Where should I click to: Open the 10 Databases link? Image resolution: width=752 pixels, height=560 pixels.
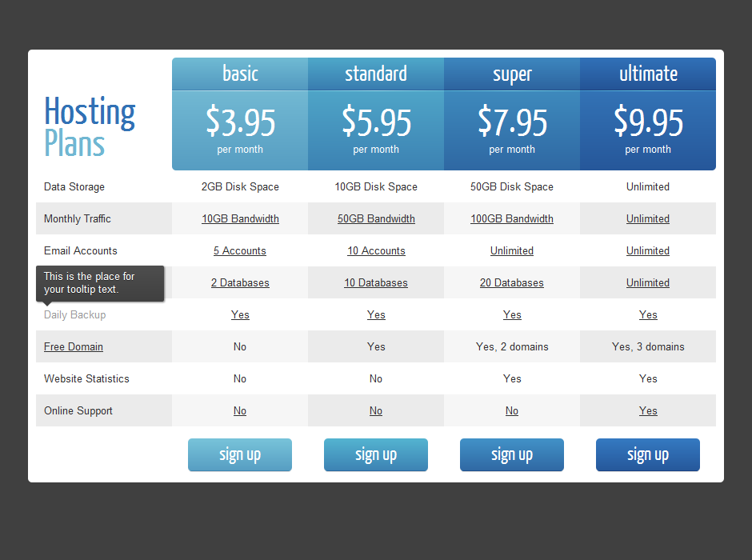point(376,283)
